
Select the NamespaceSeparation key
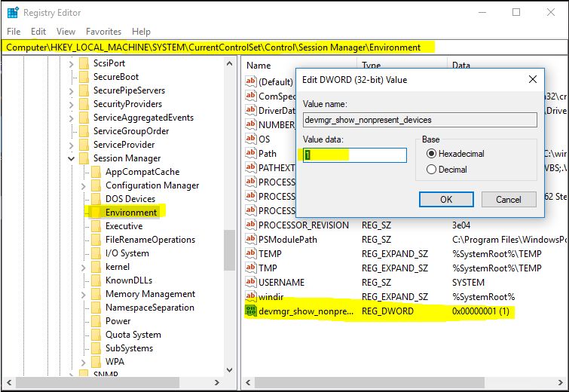150,308
